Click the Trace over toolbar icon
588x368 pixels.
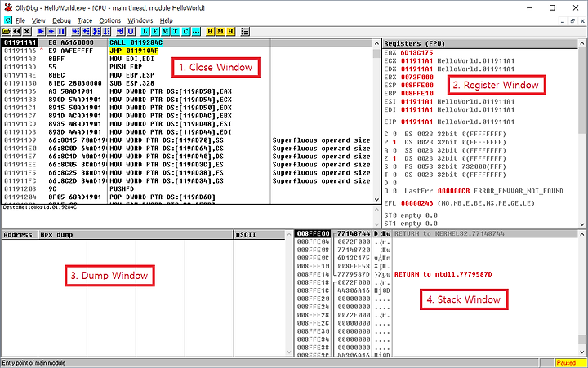point(107,32)
